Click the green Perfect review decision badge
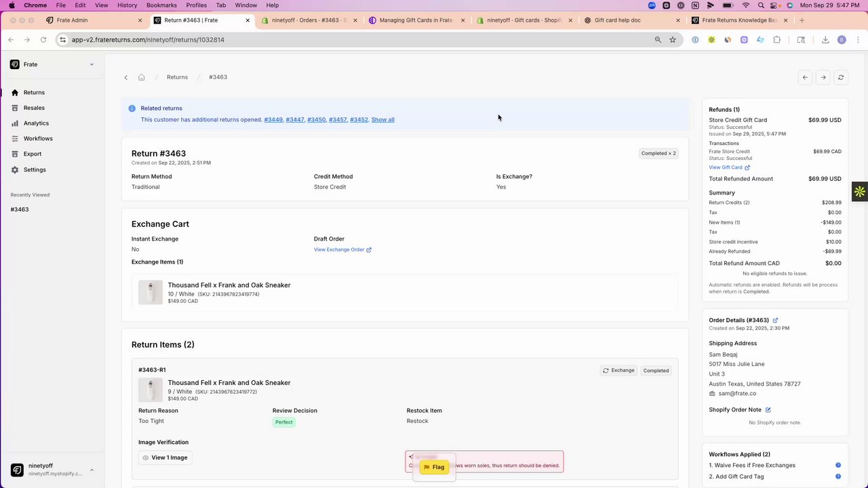The image size is (868, 488). 284,422
